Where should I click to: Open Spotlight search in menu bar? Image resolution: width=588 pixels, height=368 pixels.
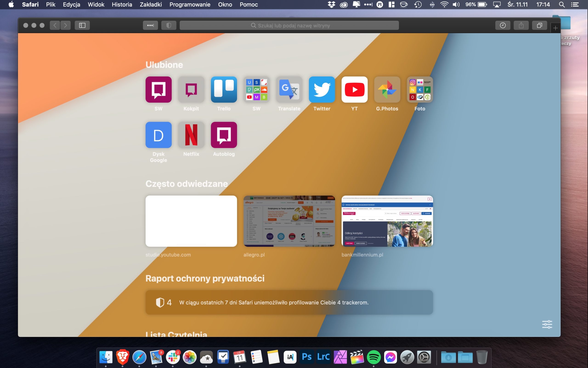click(x=562, y=4)
